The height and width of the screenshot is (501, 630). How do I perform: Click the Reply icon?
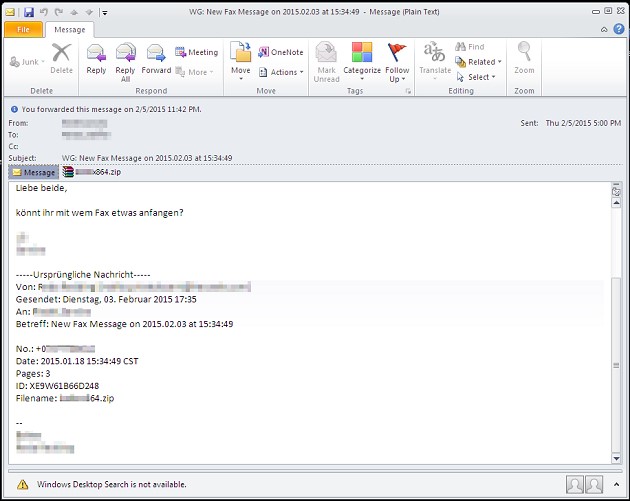96,59
